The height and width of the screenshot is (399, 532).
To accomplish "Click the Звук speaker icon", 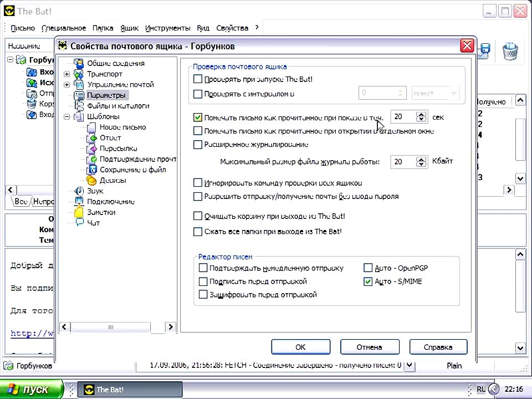I will [79, 191].
